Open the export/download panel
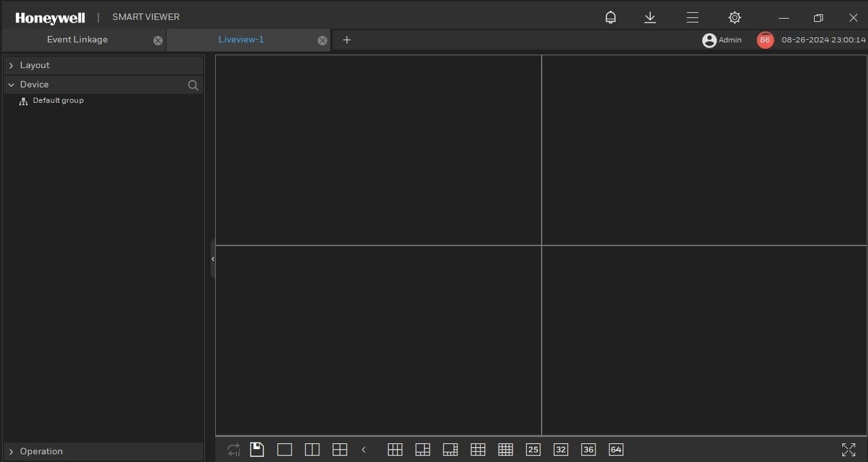The width and height of the screenshot is (868, 462). [650, 17]
